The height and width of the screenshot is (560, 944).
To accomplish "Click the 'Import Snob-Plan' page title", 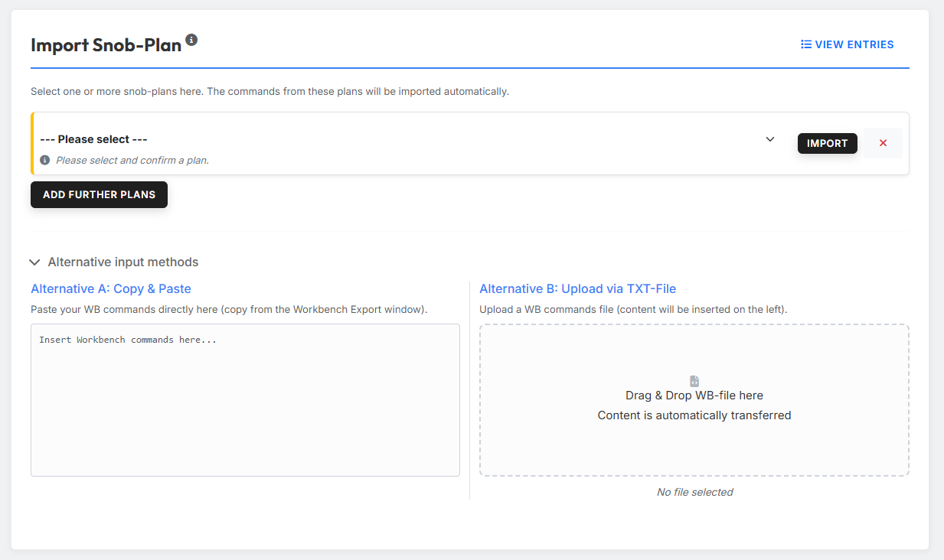I will point(106,45).
